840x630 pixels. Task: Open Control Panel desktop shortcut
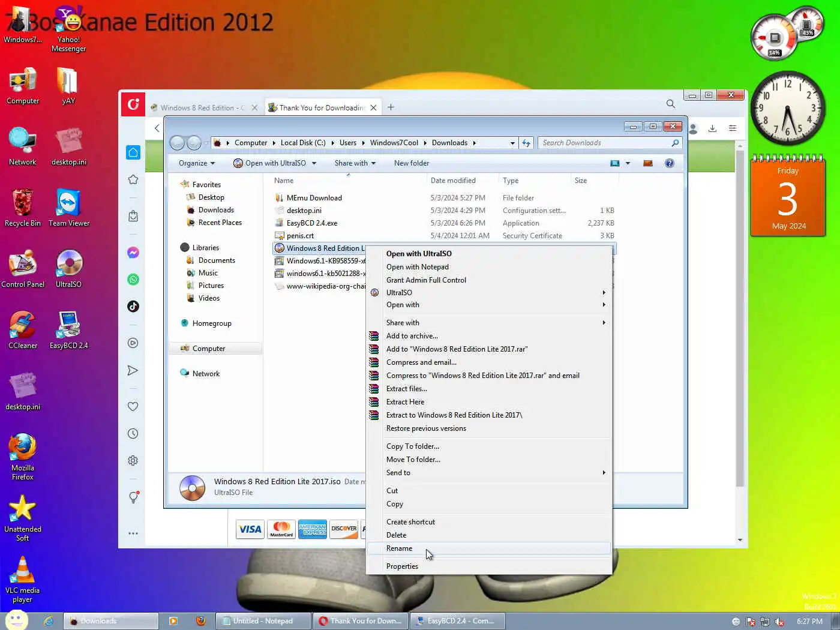[x=23, y=269]
